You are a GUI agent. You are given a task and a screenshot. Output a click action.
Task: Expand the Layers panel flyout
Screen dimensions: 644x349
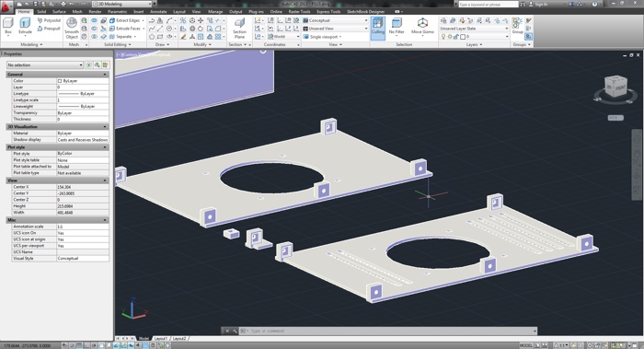[x=474, y=44]
